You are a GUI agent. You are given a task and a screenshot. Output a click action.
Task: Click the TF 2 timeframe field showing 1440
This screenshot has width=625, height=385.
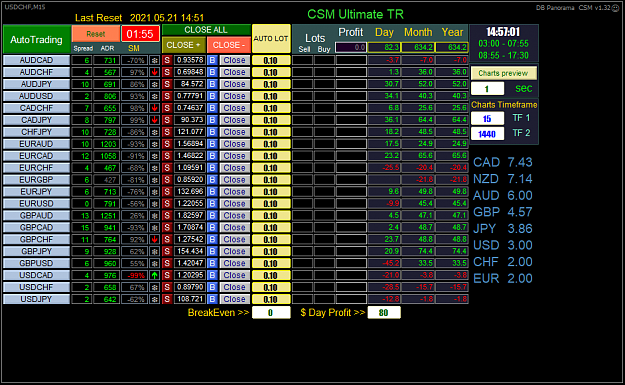pos(487,134)
